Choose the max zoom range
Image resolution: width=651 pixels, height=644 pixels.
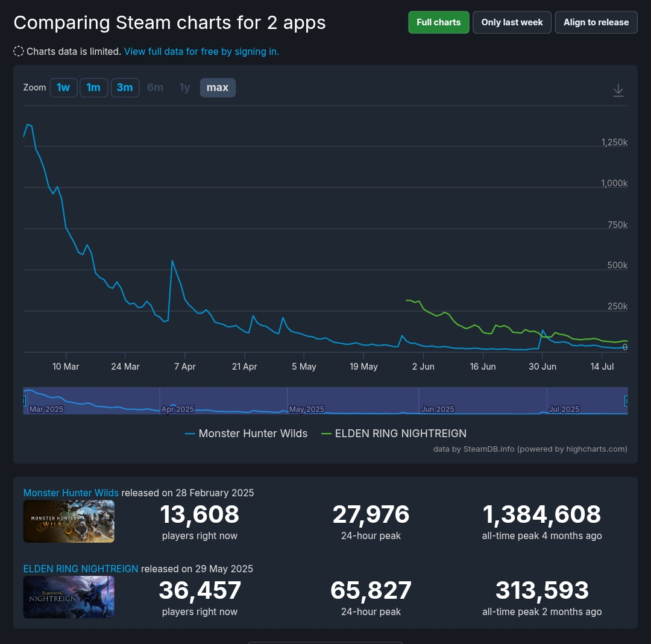(x=218, y=87)
